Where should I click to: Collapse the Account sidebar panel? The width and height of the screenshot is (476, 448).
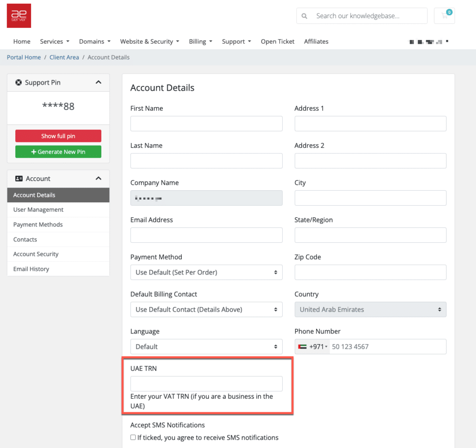(x=98, y=179)
